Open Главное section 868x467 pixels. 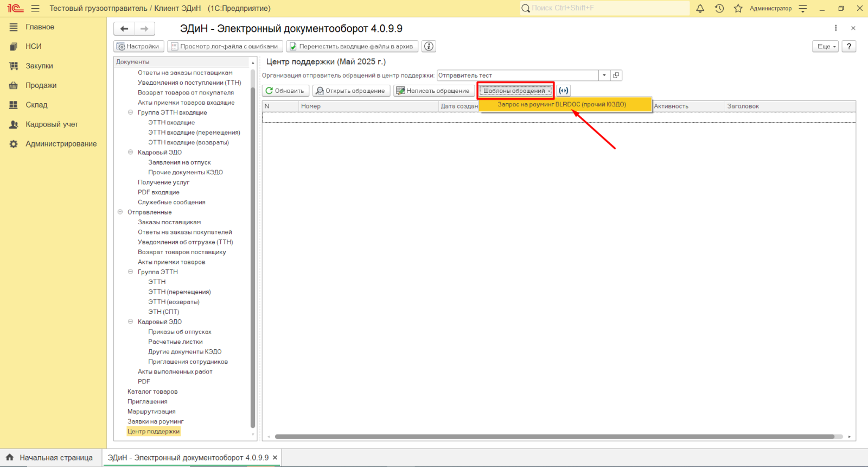pyautogui.click(x=40, y=27)
